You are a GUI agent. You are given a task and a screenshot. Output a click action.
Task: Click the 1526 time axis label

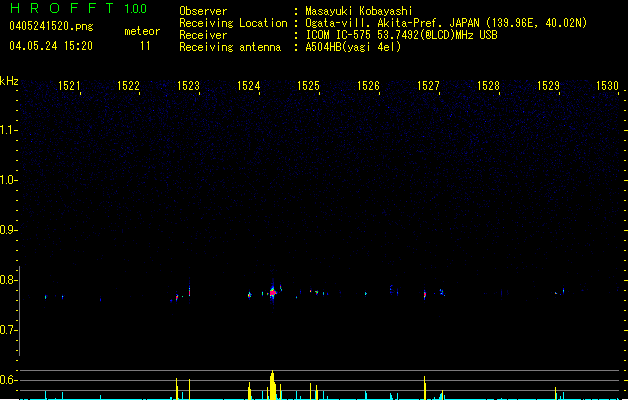pos(368,86)
